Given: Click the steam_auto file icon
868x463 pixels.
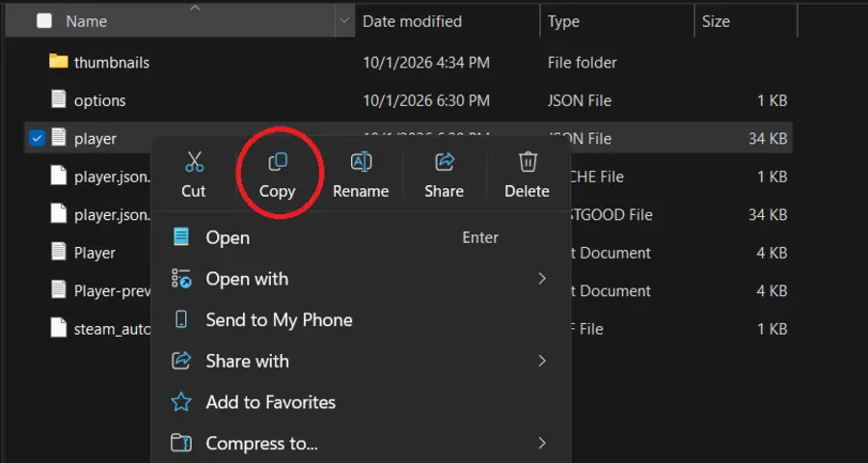Looking at the screenshot, I should [x=59, y=328].
